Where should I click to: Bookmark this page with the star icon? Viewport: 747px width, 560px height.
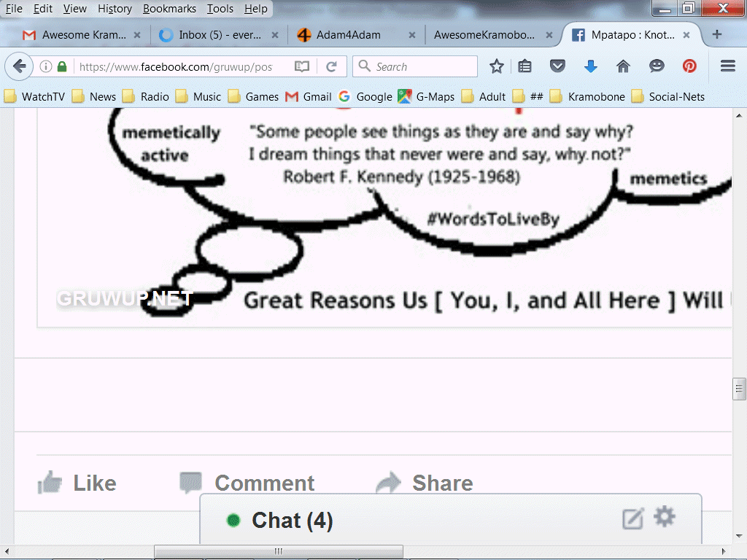point(496,66)
